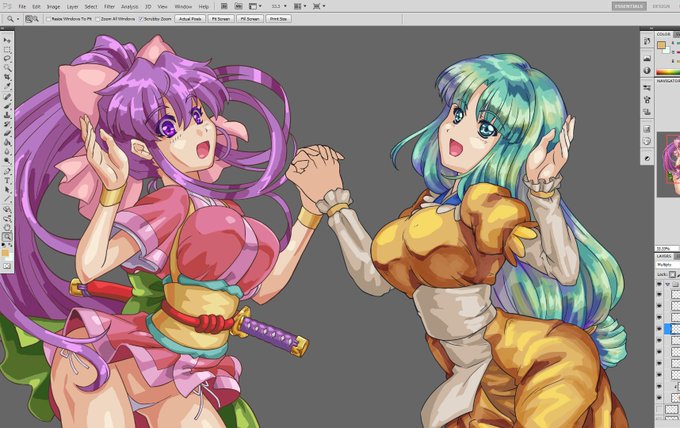Select the Line shape tool
The image size is (680, 428).
7,199
